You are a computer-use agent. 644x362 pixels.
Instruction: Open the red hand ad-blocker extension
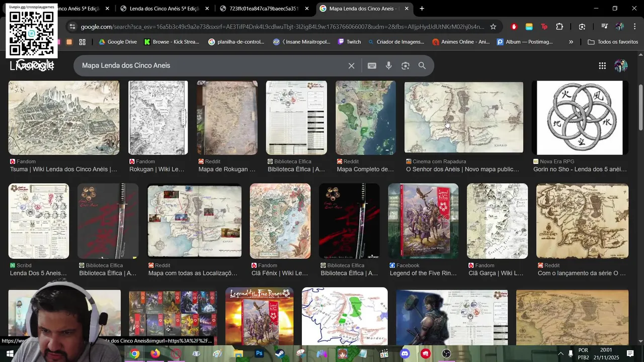click(514, 27)
